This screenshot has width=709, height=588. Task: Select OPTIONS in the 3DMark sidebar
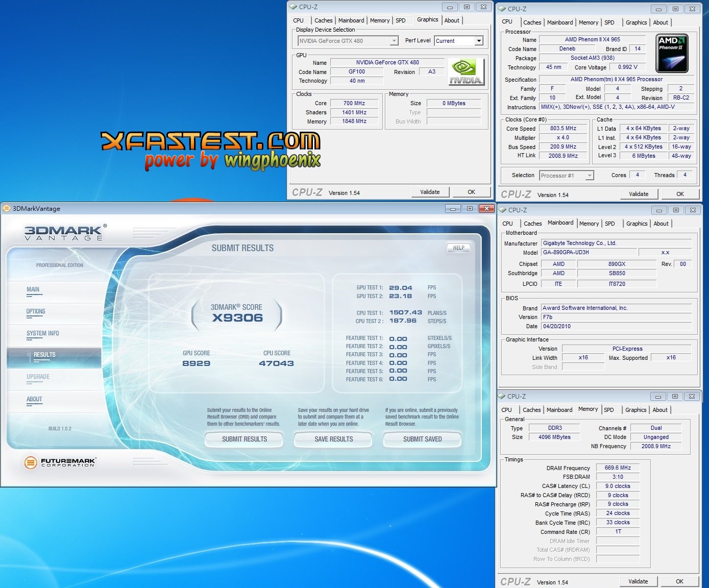36,311
